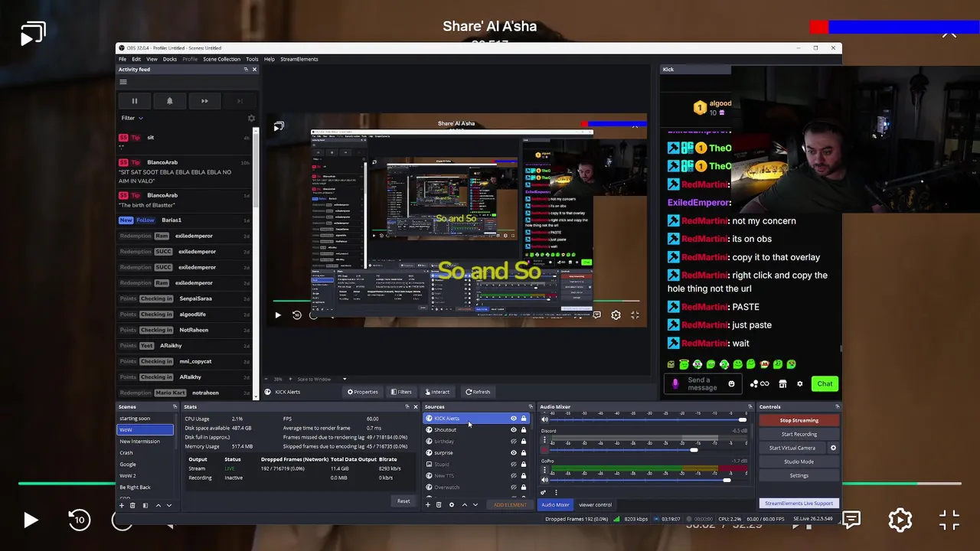Click the bell mute-alerts button in Activity feed
This screenshot has width=980, height=551.
169,101
